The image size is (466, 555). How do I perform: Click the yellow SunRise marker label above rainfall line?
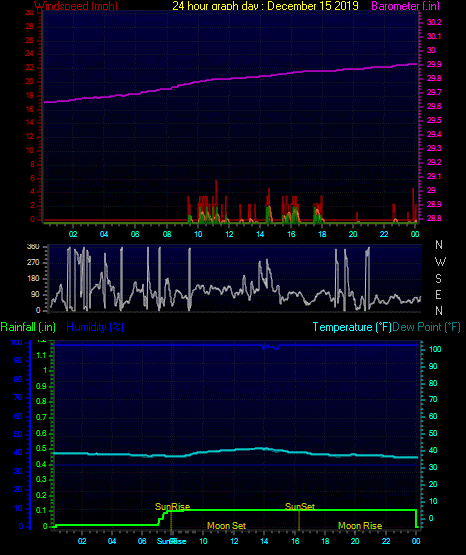172,507
